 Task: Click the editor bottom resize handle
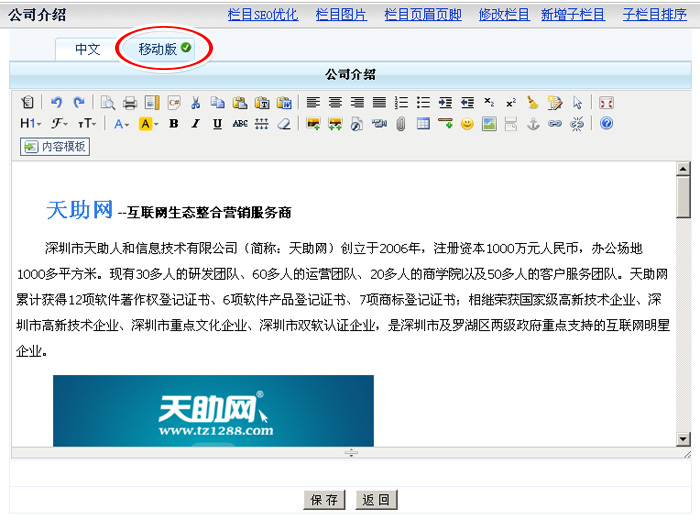click(351, 453)
